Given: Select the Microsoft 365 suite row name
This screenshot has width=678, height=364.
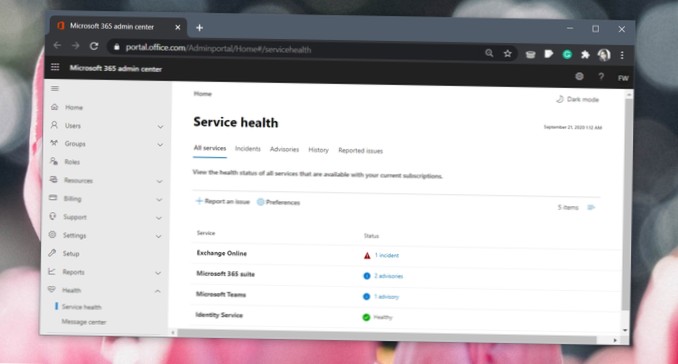Looking at the screenshot, I should coord(226,274).
